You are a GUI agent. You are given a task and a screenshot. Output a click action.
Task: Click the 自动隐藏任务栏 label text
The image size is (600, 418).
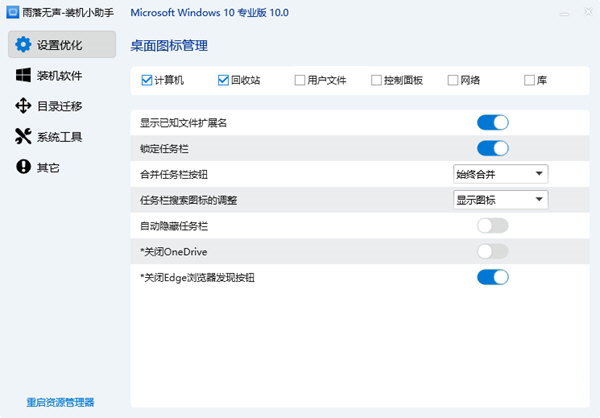pyautogui.click(x=174, y=226)
